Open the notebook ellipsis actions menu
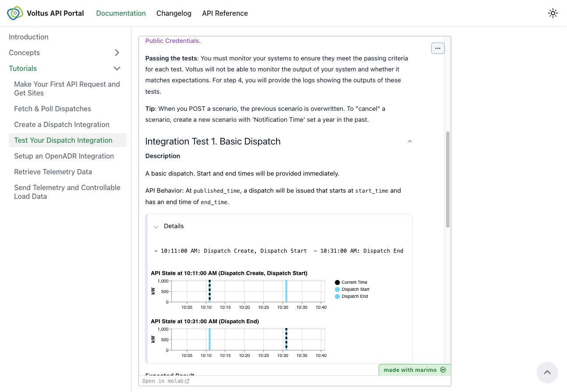 (x=438, y=48)
